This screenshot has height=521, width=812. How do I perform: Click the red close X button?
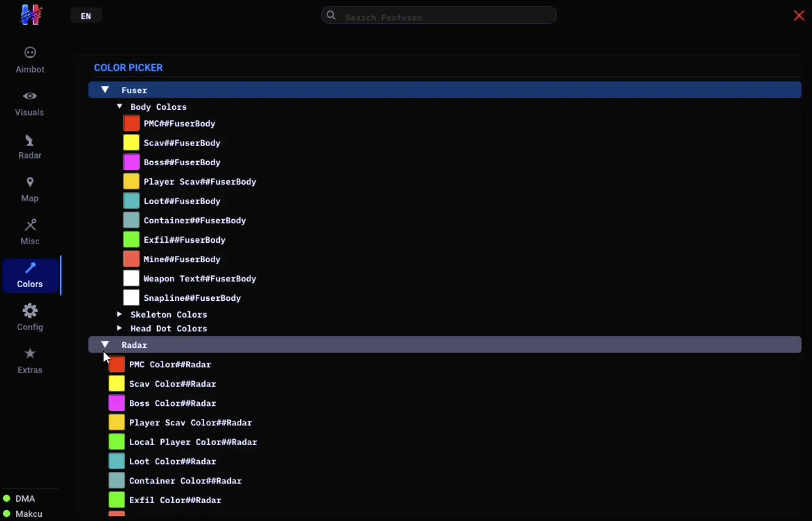click(799, 16)
